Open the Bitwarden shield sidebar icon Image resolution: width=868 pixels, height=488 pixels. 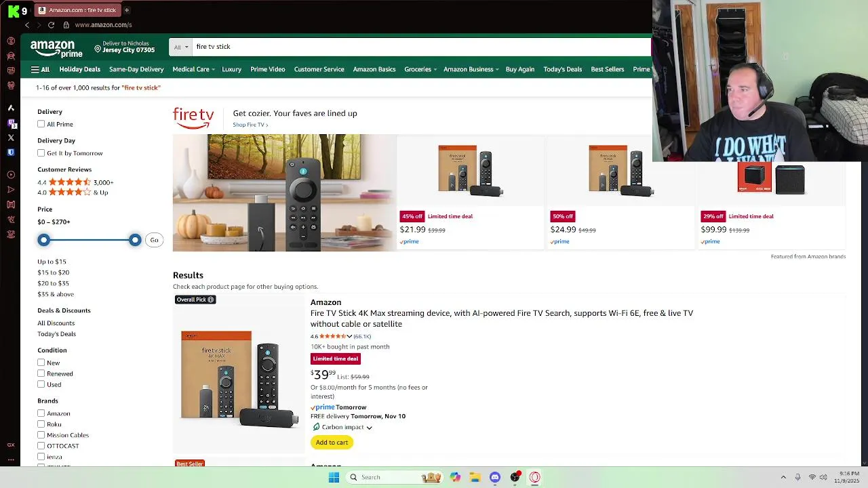click(x=11, y=152)
